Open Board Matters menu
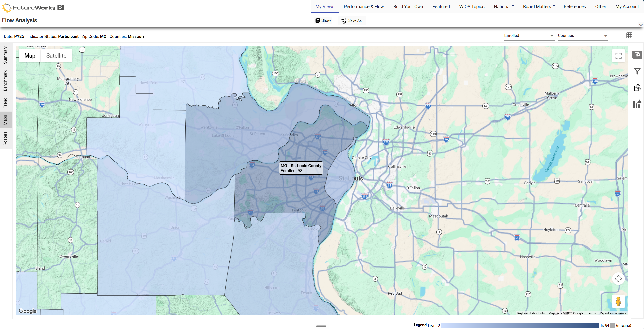The image size is (644, 329). click(x=540, y=7)
